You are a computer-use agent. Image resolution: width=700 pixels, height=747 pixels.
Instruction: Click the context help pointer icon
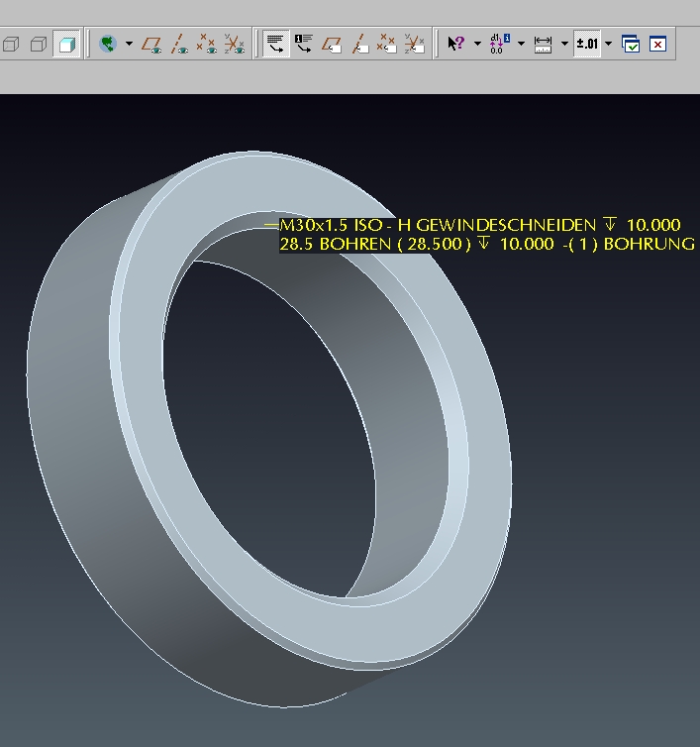[455, 44]
